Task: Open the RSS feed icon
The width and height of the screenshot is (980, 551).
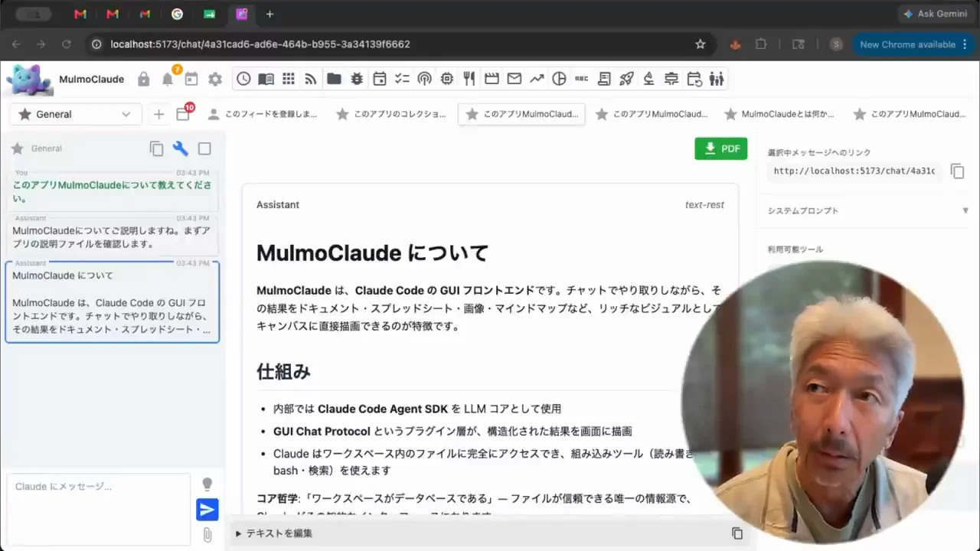Action: point(311,78)
